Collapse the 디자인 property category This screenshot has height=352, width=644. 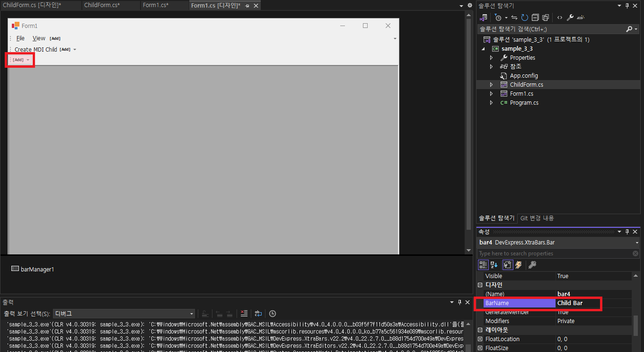[480, 285]
